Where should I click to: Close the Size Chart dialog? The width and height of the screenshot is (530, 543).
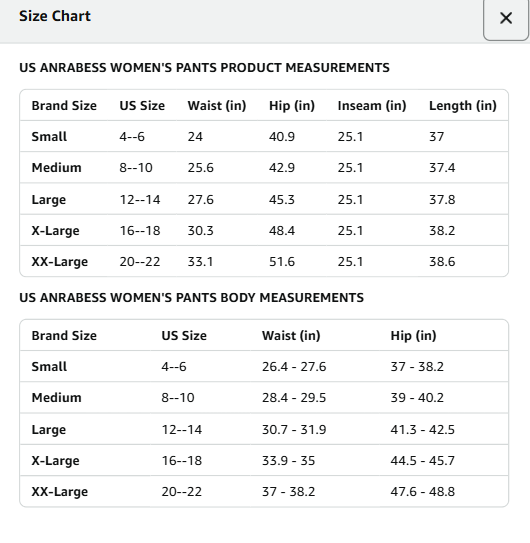coord(506,18)
